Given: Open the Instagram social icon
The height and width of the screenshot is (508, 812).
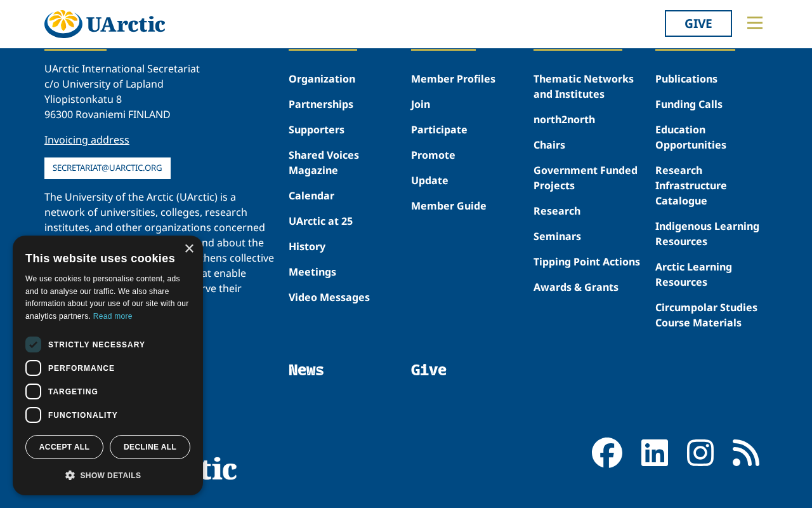Looking at the screenshot, I should pos(700,453).
